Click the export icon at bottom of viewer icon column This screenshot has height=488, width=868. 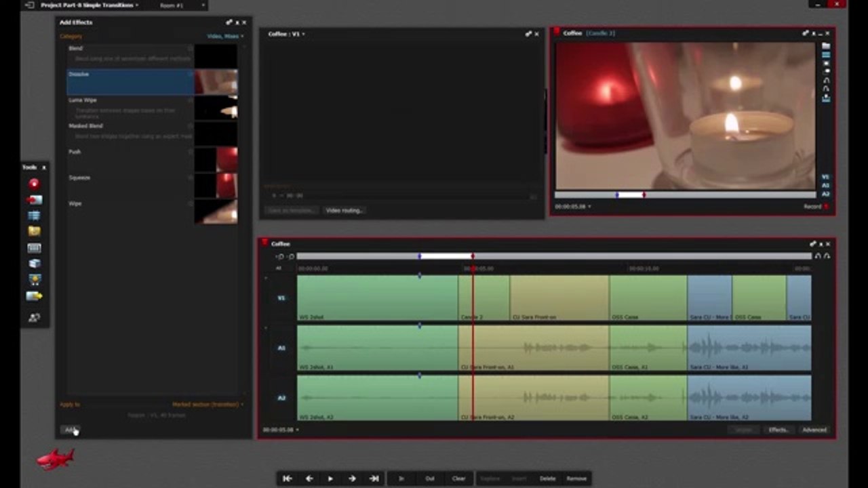825,98
